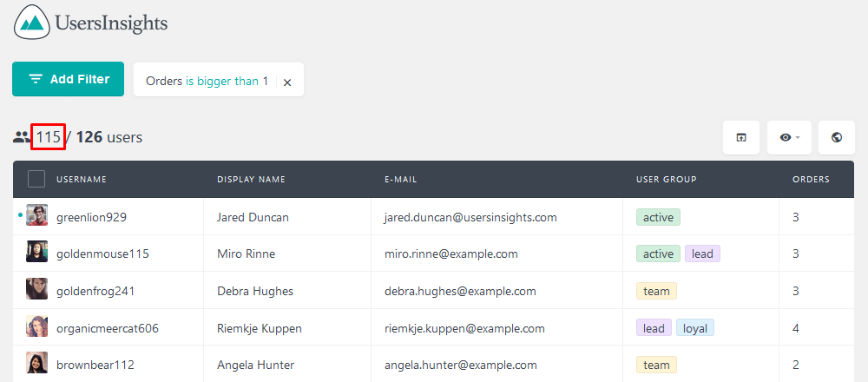This screenshot has height=382, width=868.
Task: Click display name Angela Hunter
Action: (256, 366)
